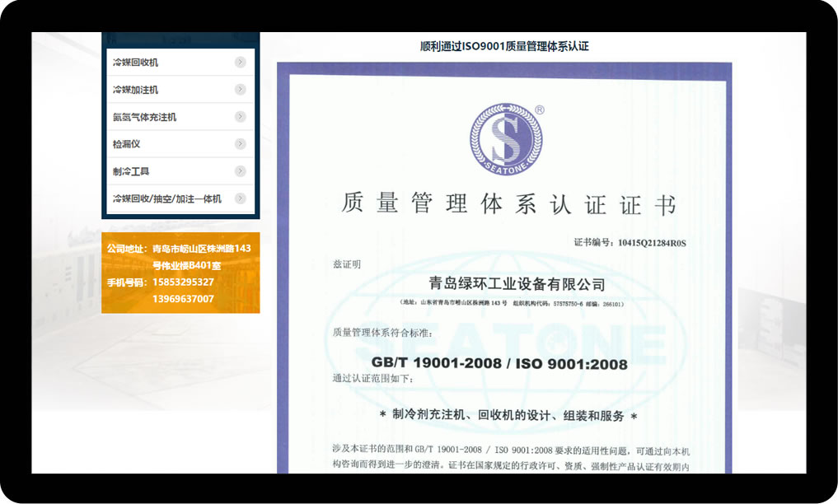Click the certificate title 质量管理体系认证证书
The width and height of the screenshot is (838, 504).
point(508,204)
